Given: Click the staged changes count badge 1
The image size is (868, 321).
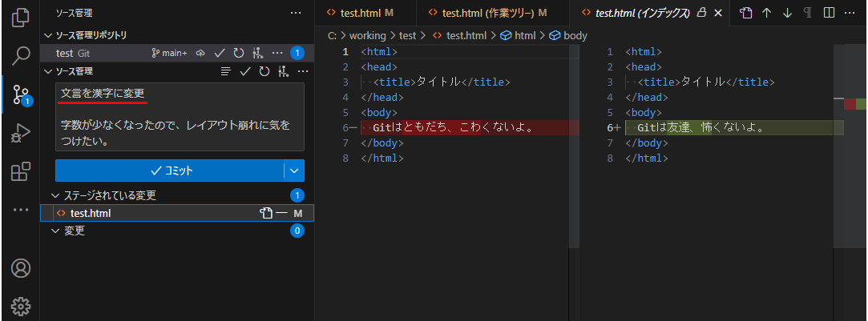Looking at the screenshot, I should coord(297,195).
